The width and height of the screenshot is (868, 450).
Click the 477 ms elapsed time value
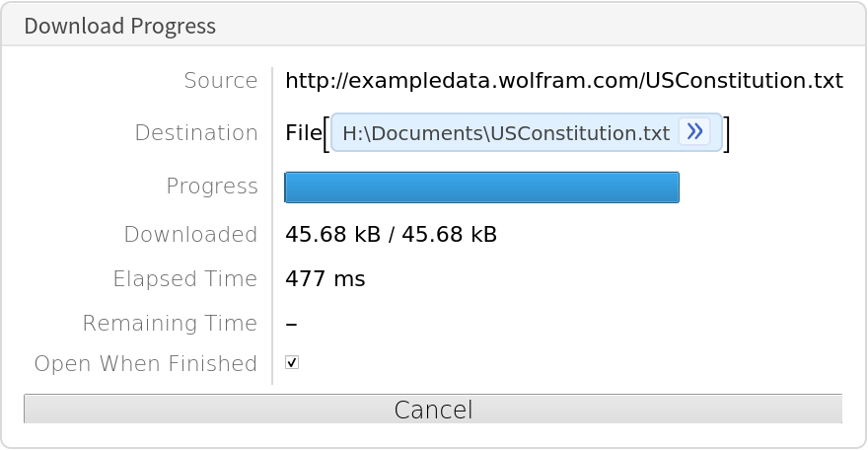coord(325,279)
